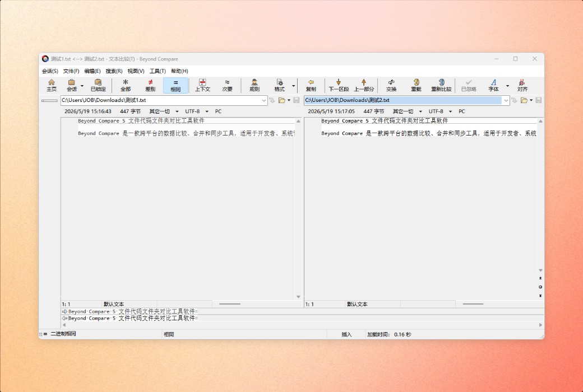The width and height of the screenshot is (583, 392).
Task: Toggle the 相同 same lines filter
Action: (x=175, y=85)
